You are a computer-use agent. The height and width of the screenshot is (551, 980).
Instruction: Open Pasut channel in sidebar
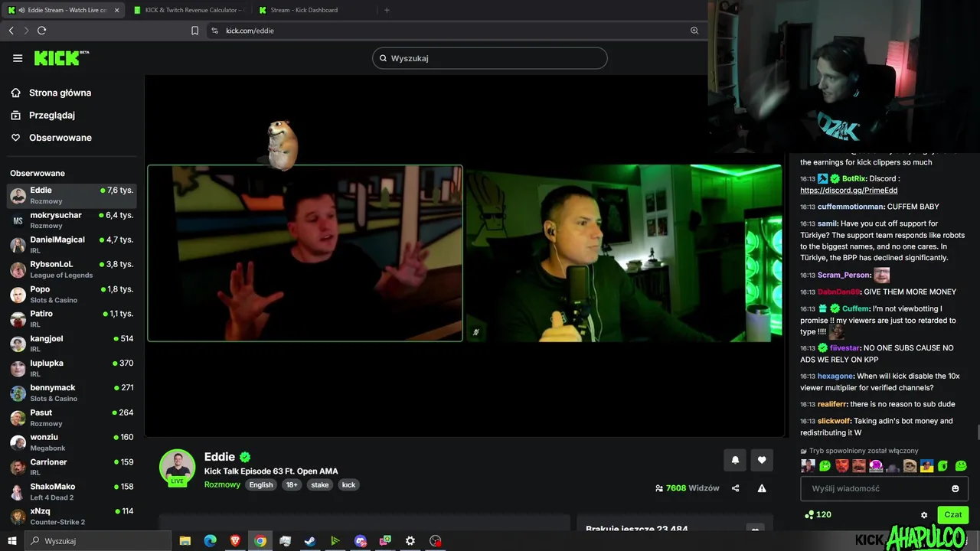coord(72,418)
